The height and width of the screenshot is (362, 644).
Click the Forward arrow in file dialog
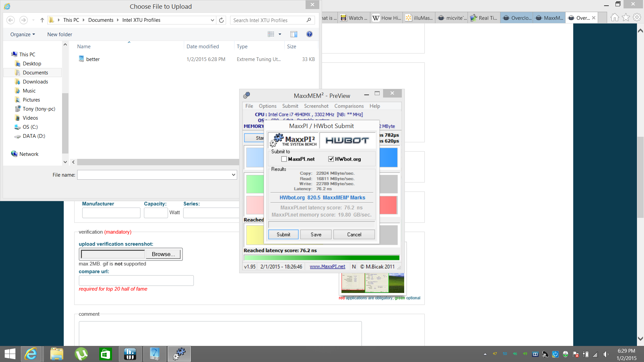coord(23,20)
